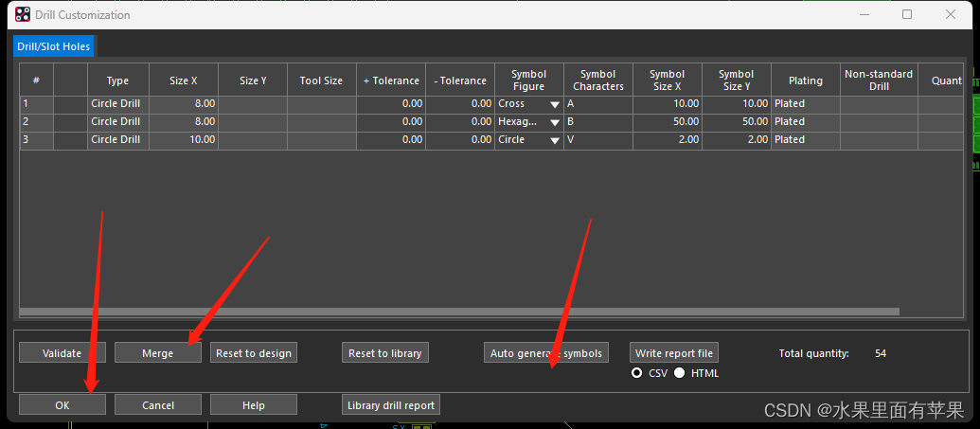The width and height of the screenshot is (980, 429).
Task: Click Reset to library button
Action: click(x=384, y=353)
